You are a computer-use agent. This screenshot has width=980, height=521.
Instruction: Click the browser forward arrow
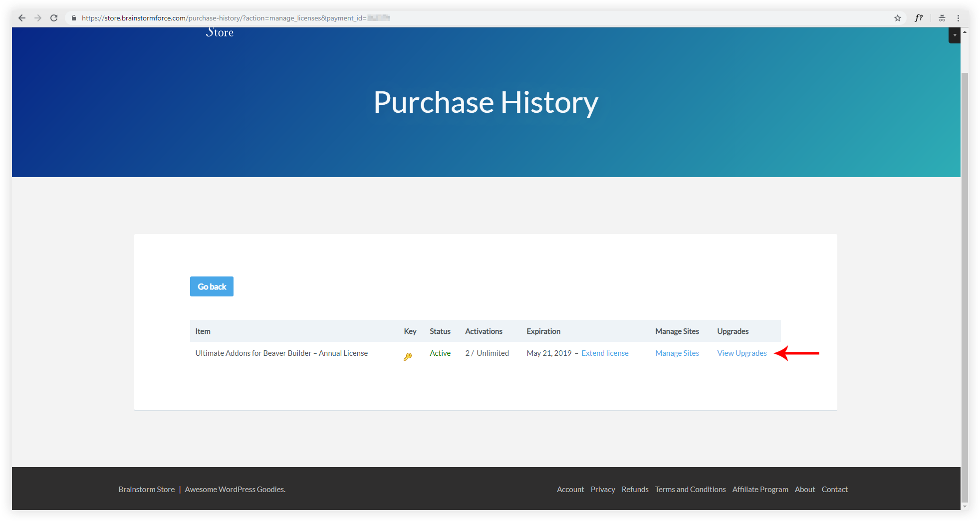pos(38,18)
